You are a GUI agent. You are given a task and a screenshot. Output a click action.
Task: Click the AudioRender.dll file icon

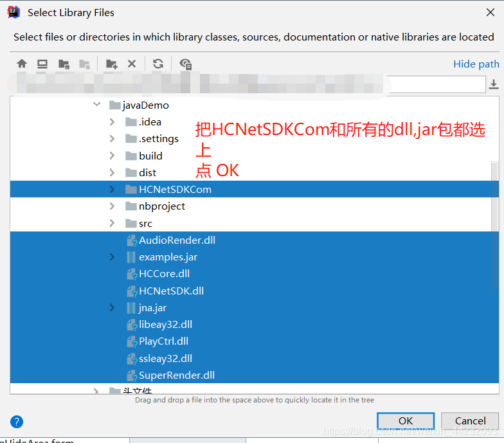(132, 240)
